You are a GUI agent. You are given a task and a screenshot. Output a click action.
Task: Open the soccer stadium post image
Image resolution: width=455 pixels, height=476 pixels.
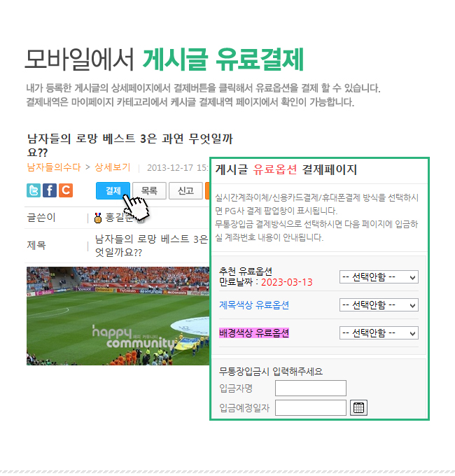pos(118,316)
